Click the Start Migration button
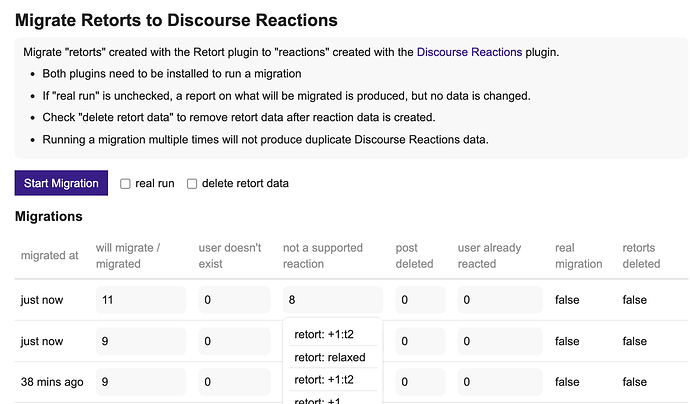Screen dimensions: 690x404 pos(61,183)
